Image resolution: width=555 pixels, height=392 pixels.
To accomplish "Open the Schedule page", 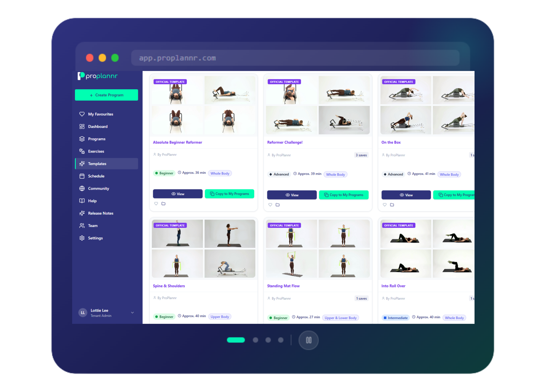I will click(106, 176).
